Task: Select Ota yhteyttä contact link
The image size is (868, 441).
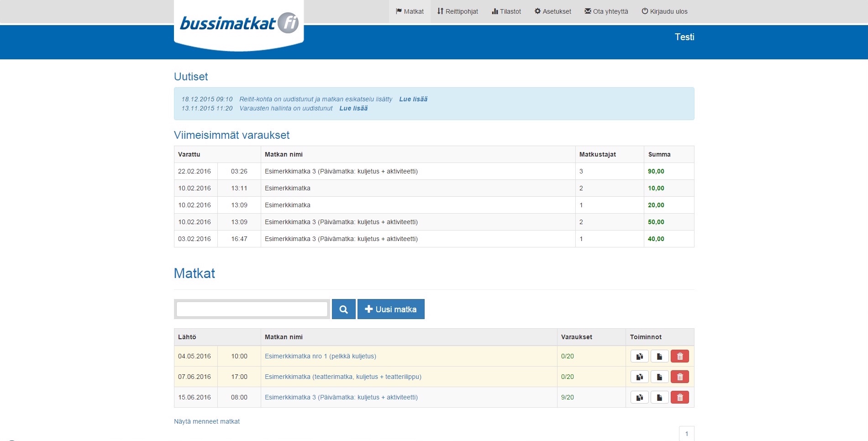Action: point(606,11)
